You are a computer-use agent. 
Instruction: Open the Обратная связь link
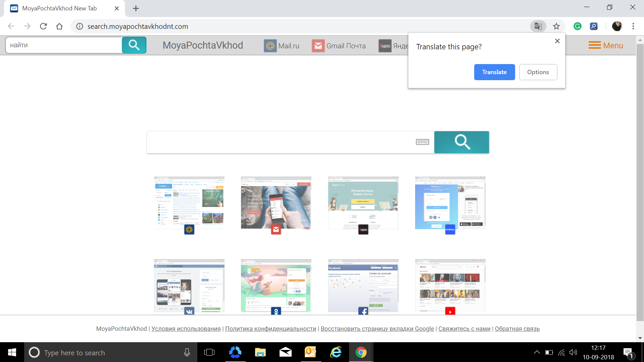(x=517, y=328)
